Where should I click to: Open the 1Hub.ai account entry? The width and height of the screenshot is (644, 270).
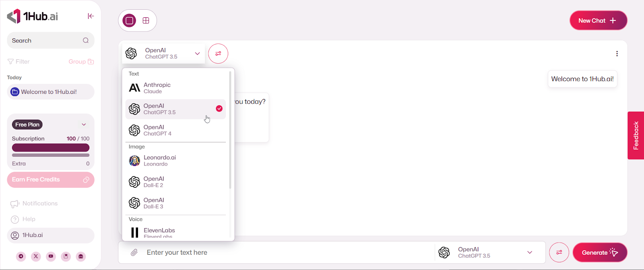[51, 235]
